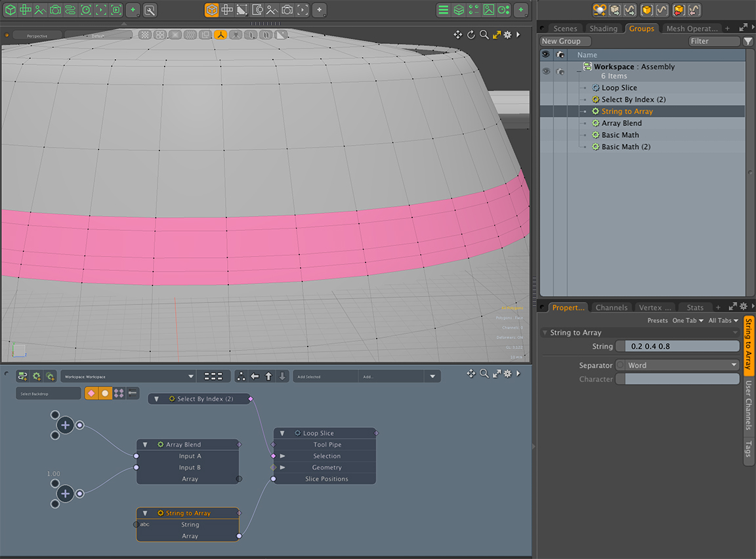The height and width of the screenshot is (559, 756).
Task: Open the Workspace selector dropdown in the schematic
Action: 128,377
